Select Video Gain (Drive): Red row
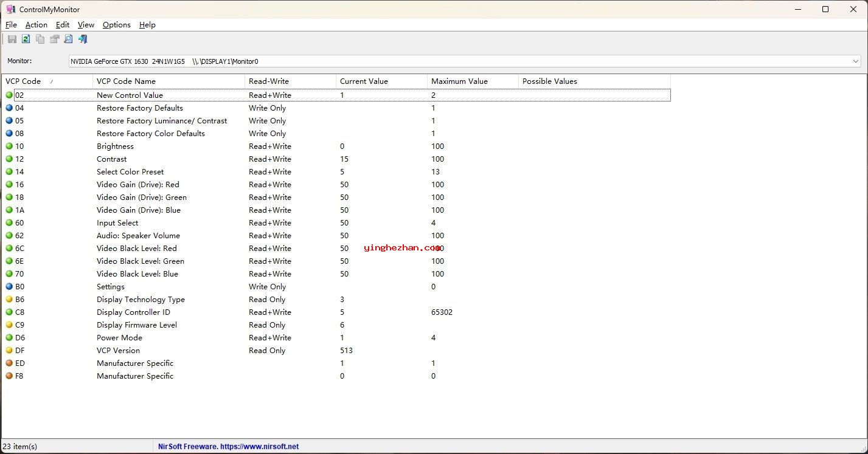The height and width of the screenshot is (454, 868). pyautogui.click(x=336, y=184)
